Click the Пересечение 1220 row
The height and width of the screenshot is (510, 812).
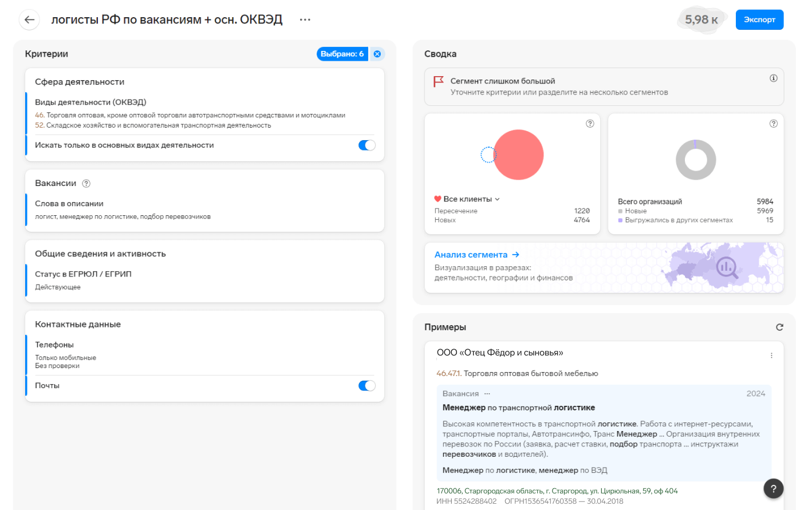coord(512,211)
